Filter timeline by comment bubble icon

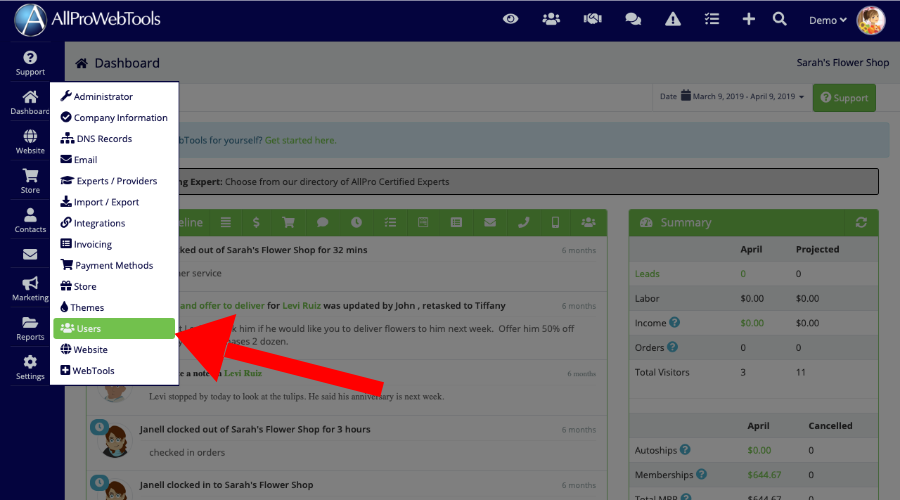(323, 223)
